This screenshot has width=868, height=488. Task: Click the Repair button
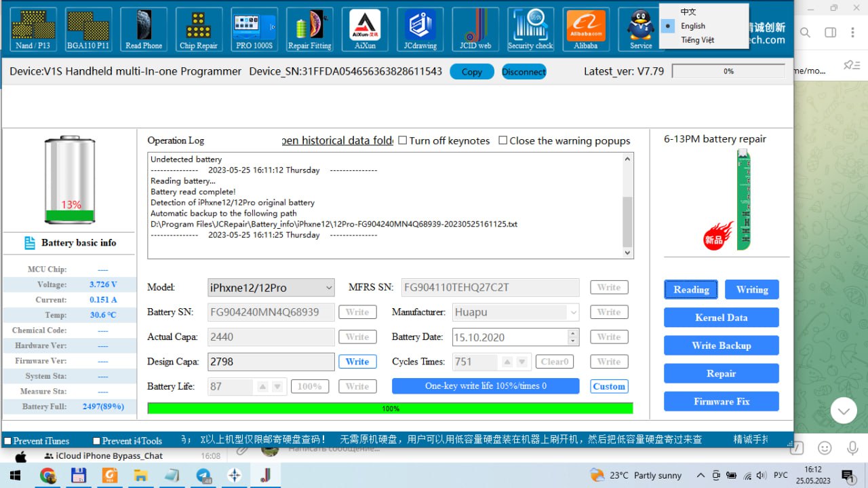[721, 373]
